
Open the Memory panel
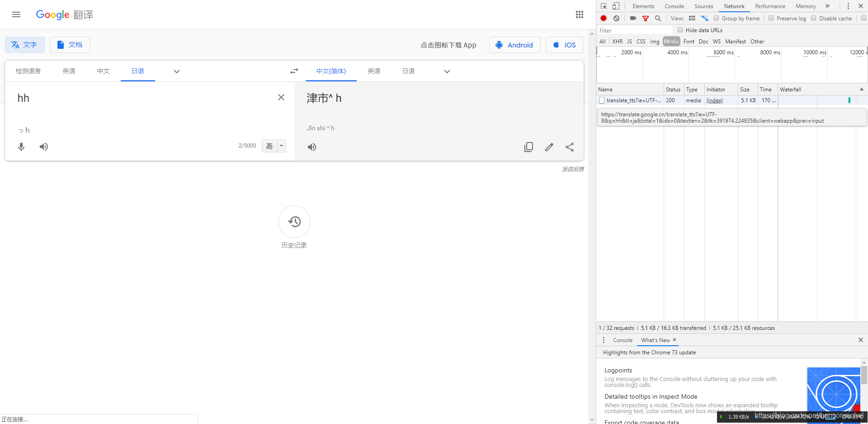click(x=806, y=6)
